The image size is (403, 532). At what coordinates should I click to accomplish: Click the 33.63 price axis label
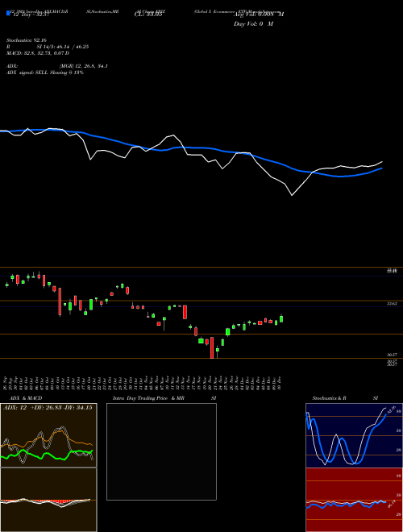393,304
